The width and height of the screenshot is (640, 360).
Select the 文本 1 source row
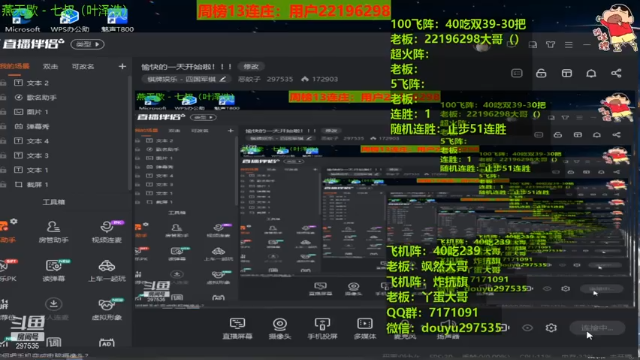pos(65,170)
